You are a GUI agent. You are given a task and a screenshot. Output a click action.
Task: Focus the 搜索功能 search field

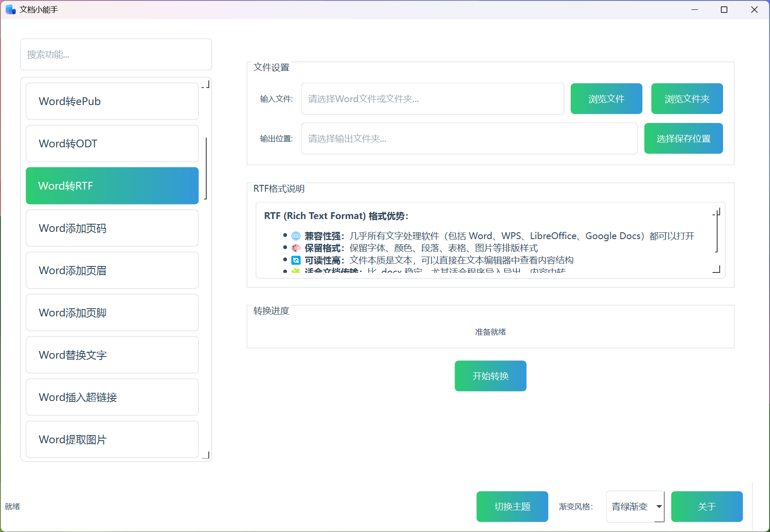point(116,55)
